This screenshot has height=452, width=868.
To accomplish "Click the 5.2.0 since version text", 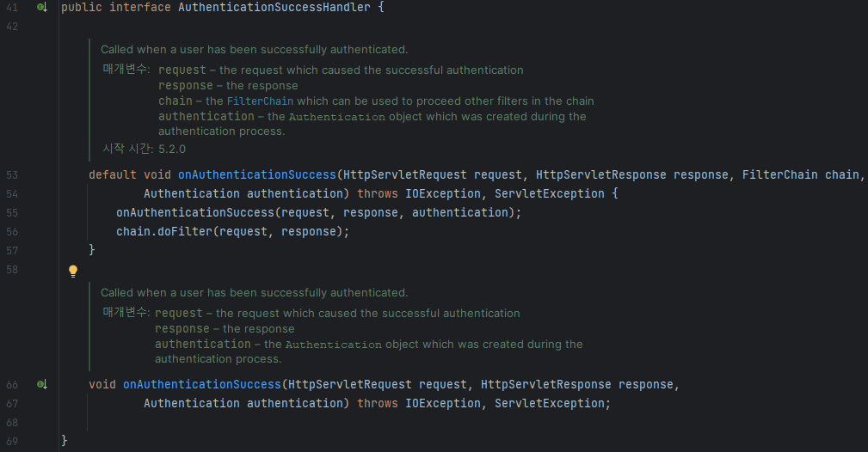I will click(x=171, y=149).
